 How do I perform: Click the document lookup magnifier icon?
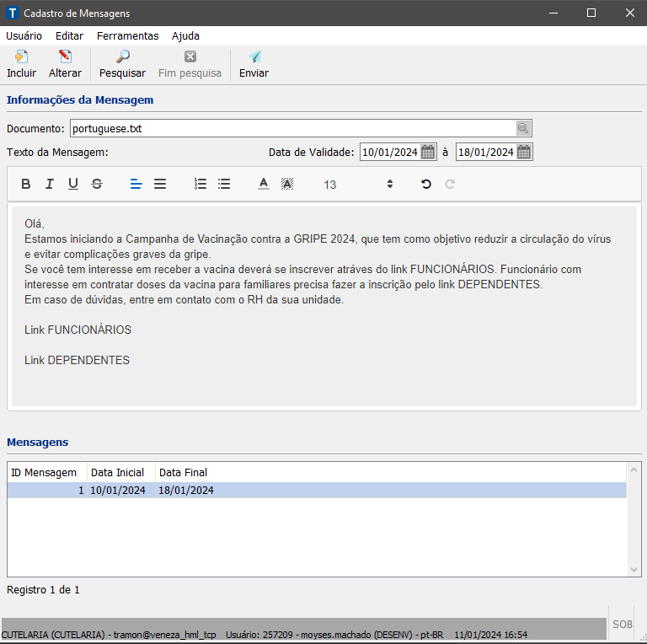coord(523,128)
